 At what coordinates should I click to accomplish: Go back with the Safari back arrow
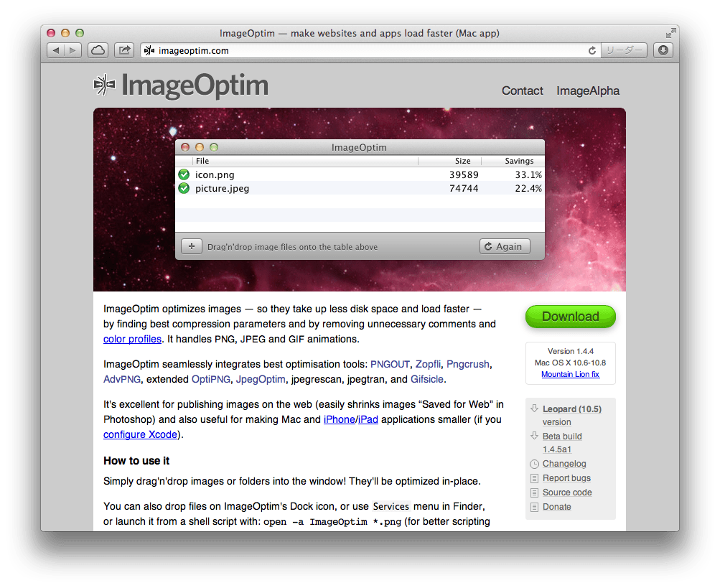(56, 50)
